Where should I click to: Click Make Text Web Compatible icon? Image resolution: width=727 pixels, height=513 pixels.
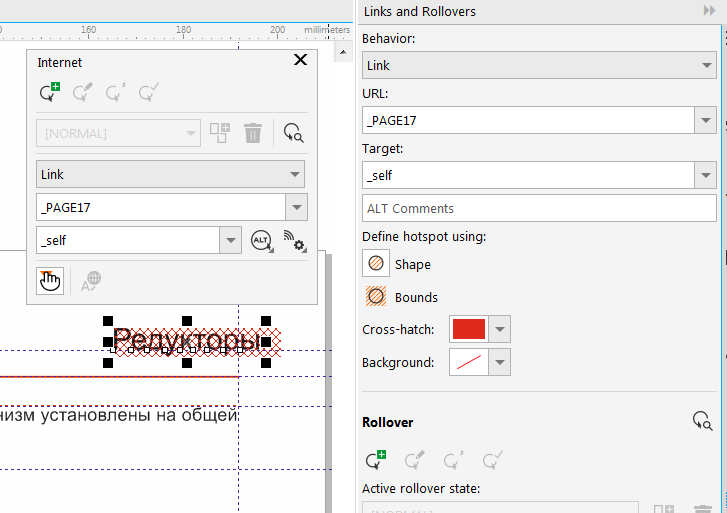tap(91, 281)
